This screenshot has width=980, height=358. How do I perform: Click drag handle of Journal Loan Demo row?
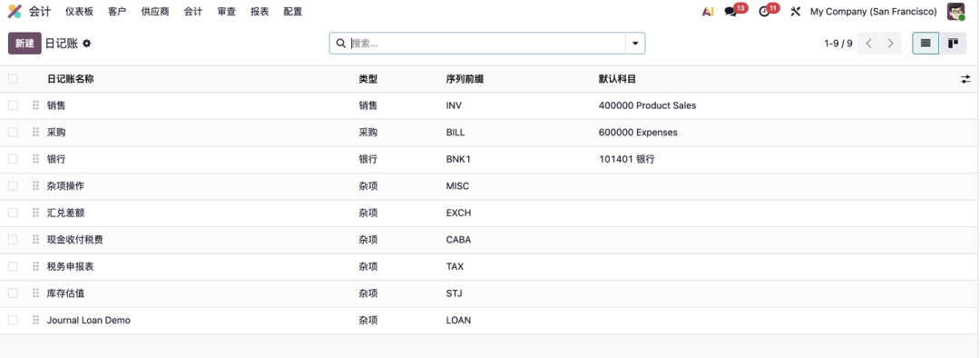point(35,321)
